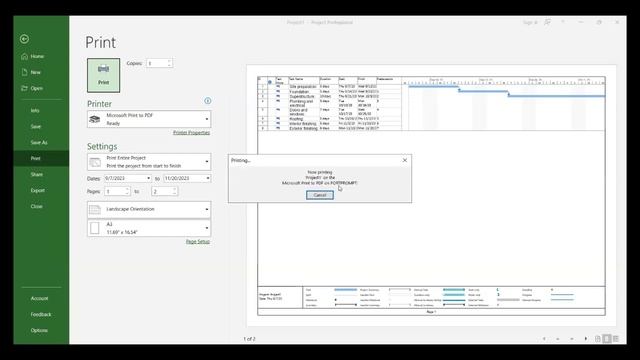Open the Feedback page
640x360 pixels.
pyautogui.click(x=41, y=314)
